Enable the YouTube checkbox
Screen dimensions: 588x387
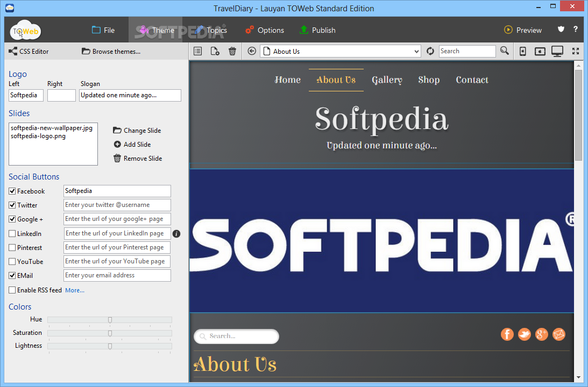pyautogui.click(x=12, y=262)
